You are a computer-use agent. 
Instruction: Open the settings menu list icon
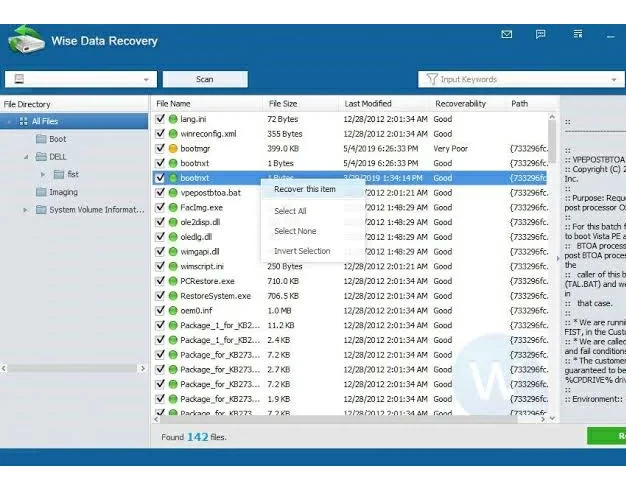578,34
